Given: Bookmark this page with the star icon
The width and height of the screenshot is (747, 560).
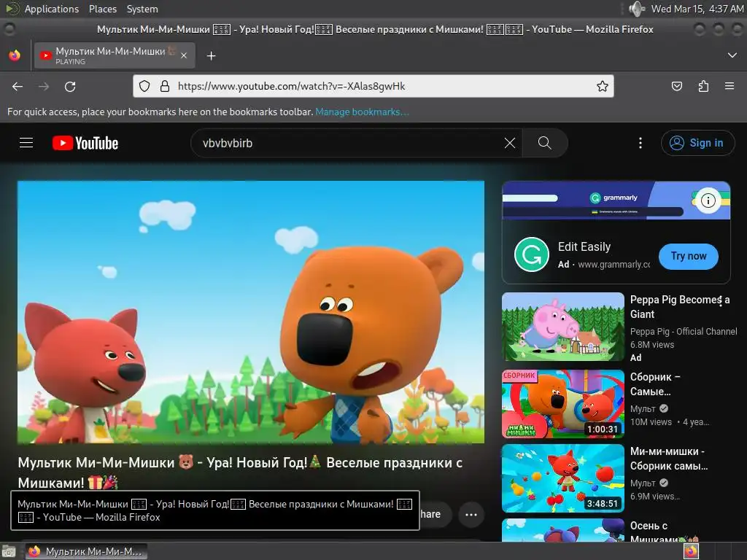Looking at the screenshot, I should click(x=602, y=86).
